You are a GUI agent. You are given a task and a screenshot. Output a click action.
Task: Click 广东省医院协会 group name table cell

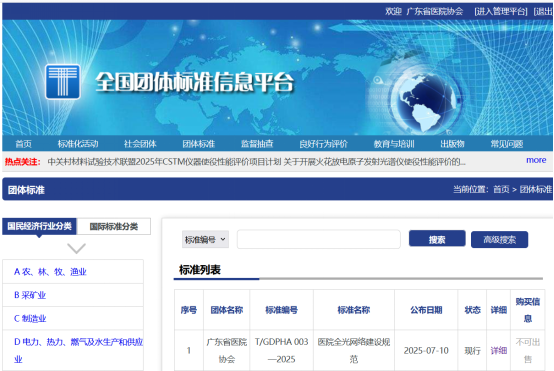[x=226, y=351]
